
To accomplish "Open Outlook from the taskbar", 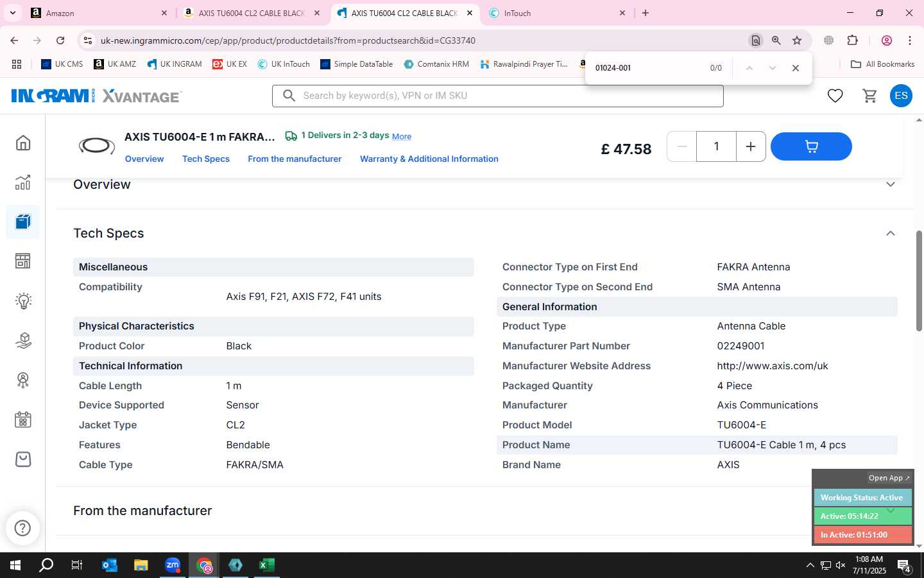I will (110, 565).
